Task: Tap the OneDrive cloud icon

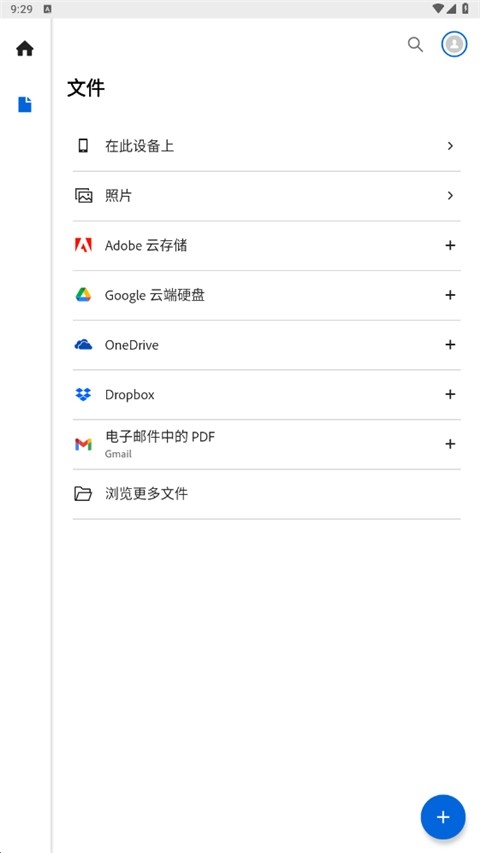Action: 83,344
